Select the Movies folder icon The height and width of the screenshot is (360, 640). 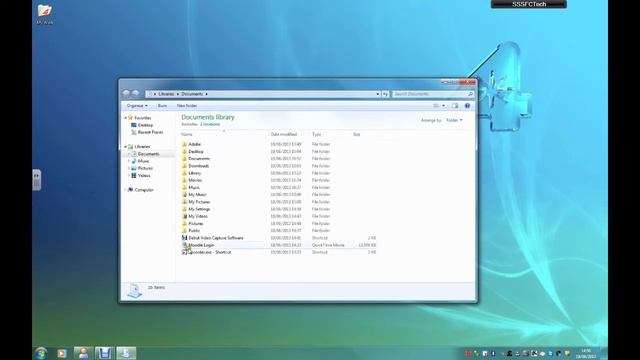(x=184, y=180)
